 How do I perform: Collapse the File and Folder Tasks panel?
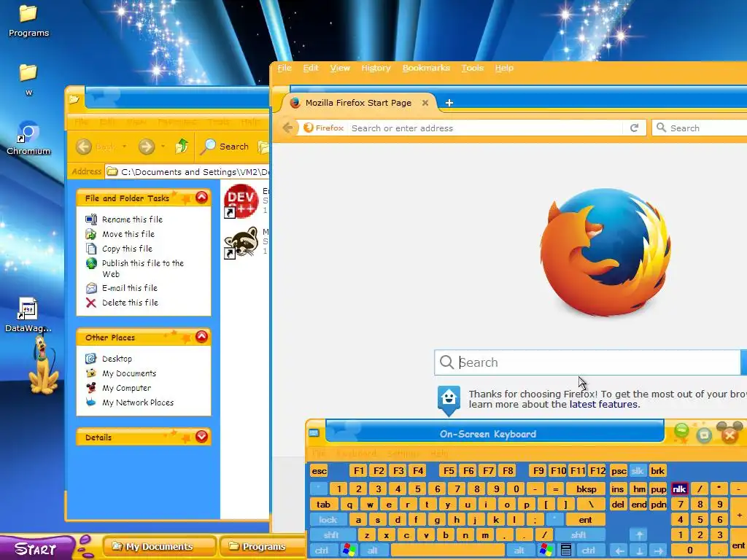pos(201,197)
